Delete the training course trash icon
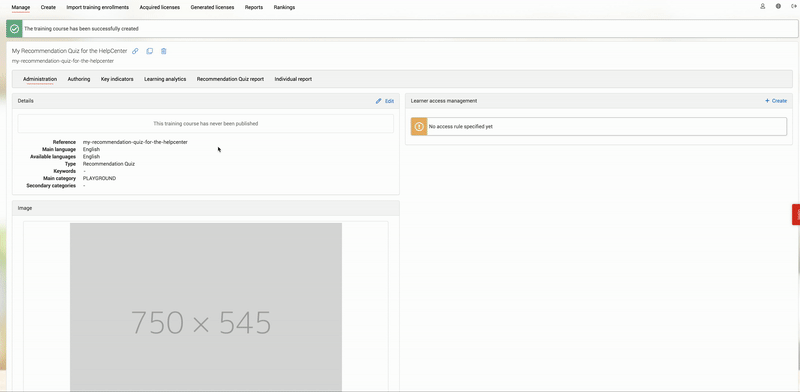 pyautogui.click(x=164, y=51)
